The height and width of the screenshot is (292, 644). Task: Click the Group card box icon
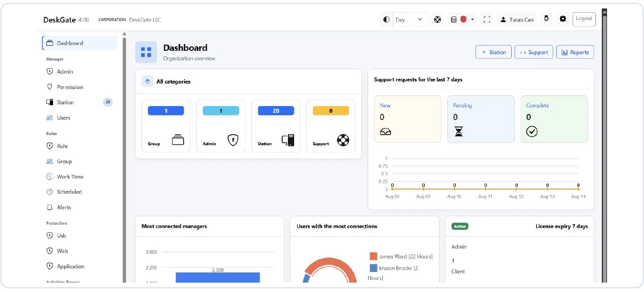click(x=178, y=140)
